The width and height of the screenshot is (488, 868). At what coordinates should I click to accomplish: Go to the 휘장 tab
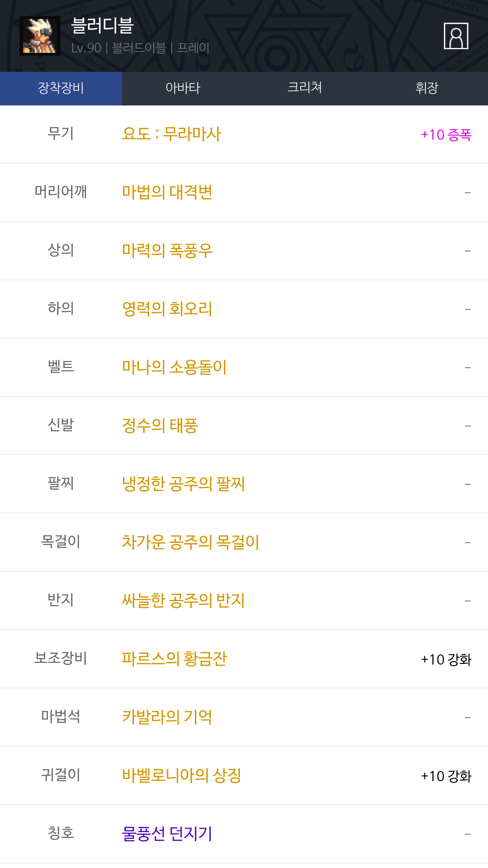click(x=427, y=88)
